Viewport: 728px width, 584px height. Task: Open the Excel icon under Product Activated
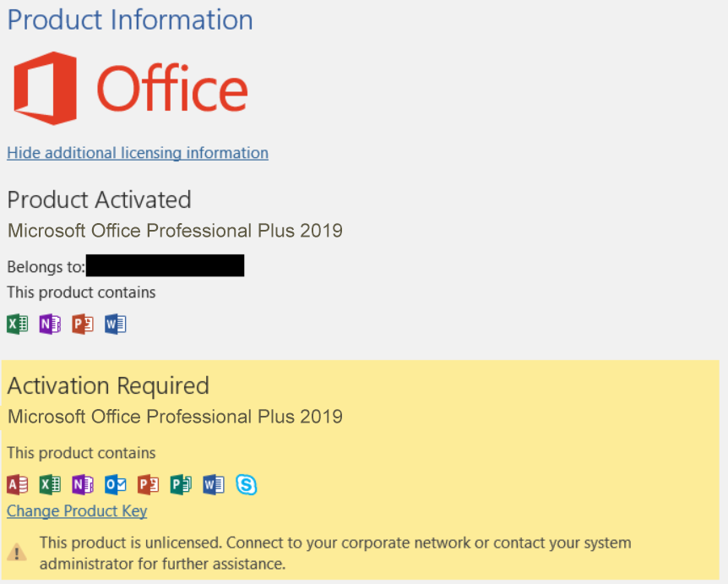17,324
